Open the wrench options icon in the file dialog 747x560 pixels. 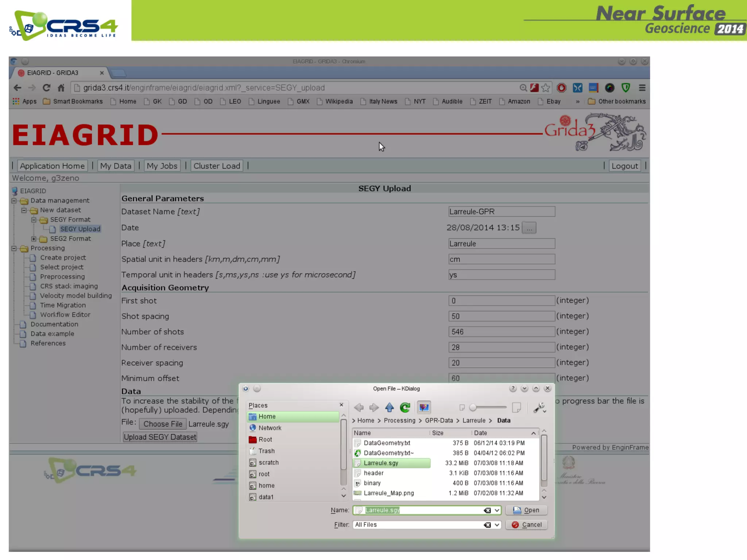click(539, 408)
